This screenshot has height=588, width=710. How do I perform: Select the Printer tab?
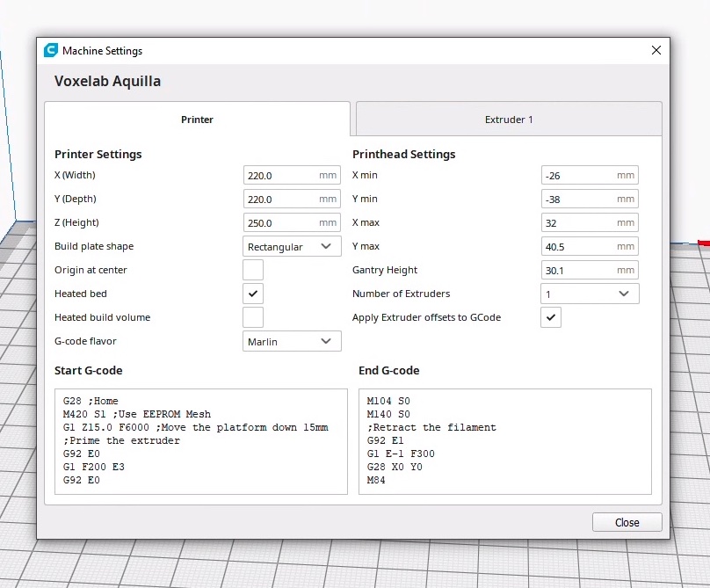point(197,120)
